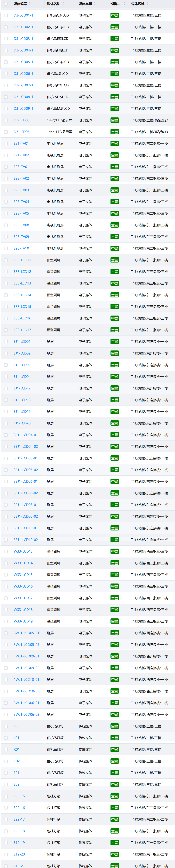Click T1航站楼/西三指廊/三楼 in row W33-LCD15
This screenshot has width=175, height=868.
coord(150,575)
